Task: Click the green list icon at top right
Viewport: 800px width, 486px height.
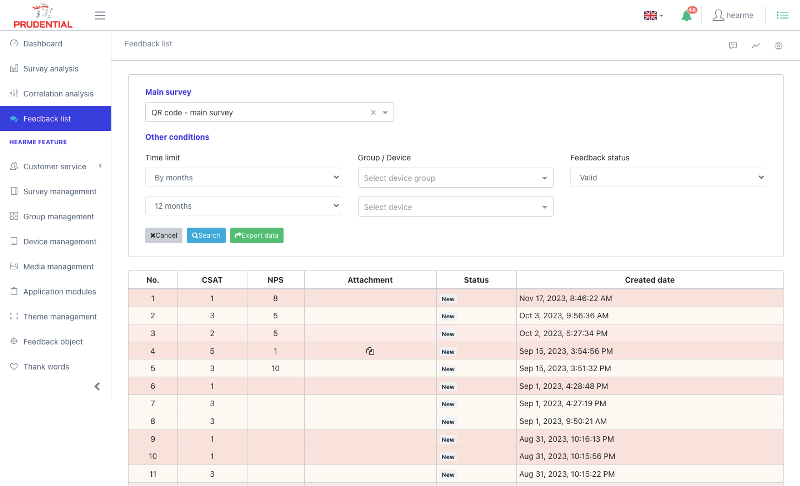Action: coord(782,15)
